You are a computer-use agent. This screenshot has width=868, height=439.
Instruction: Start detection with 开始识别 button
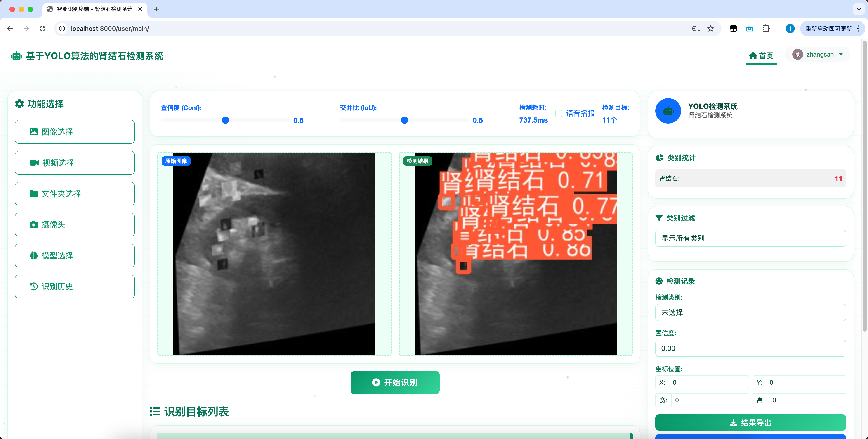click(x=395, y=382)
